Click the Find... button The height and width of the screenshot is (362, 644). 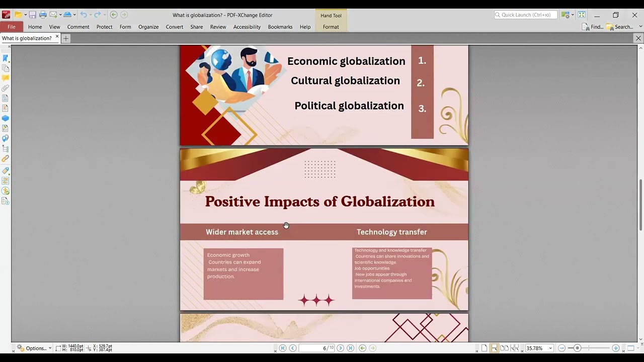coord(593,27)
